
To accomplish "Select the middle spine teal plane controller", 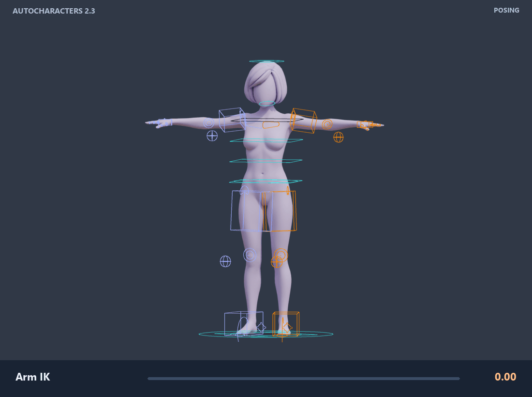I will point(266,161).
